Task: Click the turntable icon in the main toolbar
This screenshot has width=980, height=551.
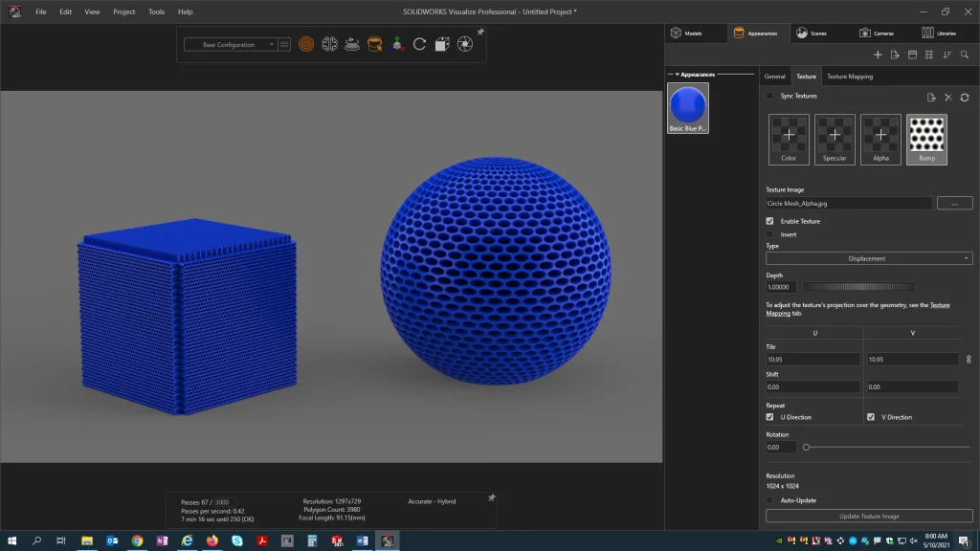Action: pos(352,44)
